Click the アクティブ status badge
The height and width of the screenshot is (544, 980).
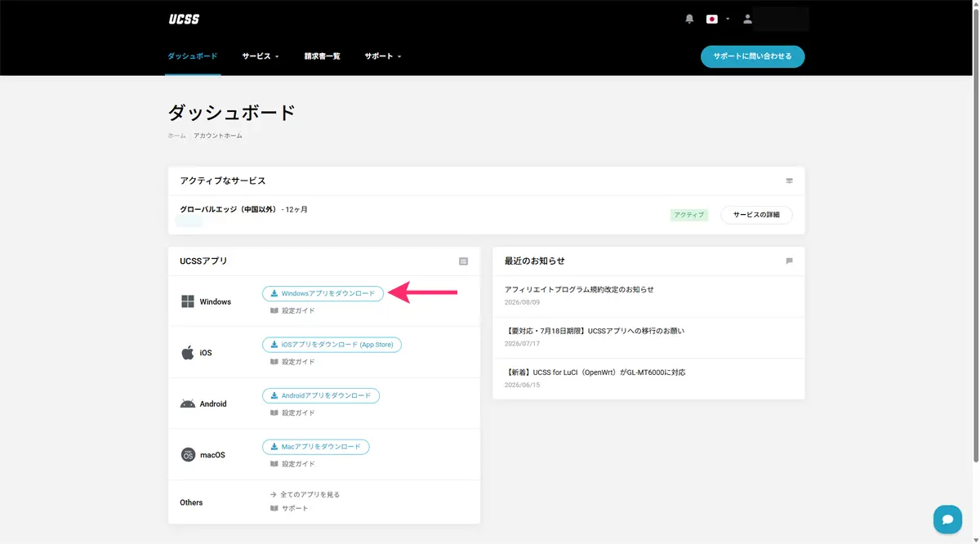click(x=688, y=215)
